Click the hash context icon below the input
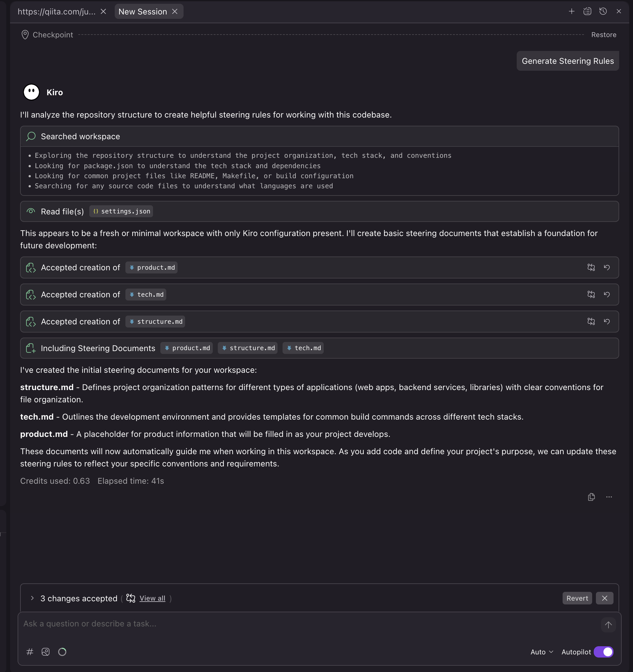Image resolution: width=633 pixels, height=672 pixels. tap(30, 652)
